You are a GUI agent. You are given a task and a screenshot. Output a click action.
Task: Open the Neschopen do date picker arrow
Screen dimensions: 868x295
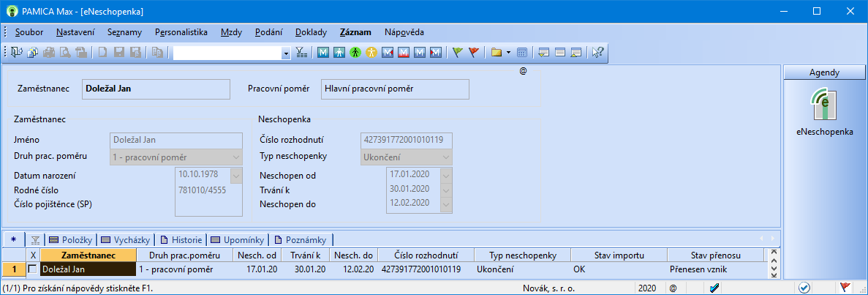[x=446, y=205]
